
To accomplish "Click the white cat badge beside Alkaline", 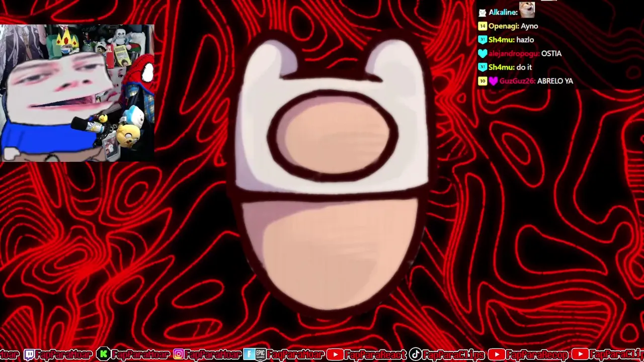I will tap(482, 13).
